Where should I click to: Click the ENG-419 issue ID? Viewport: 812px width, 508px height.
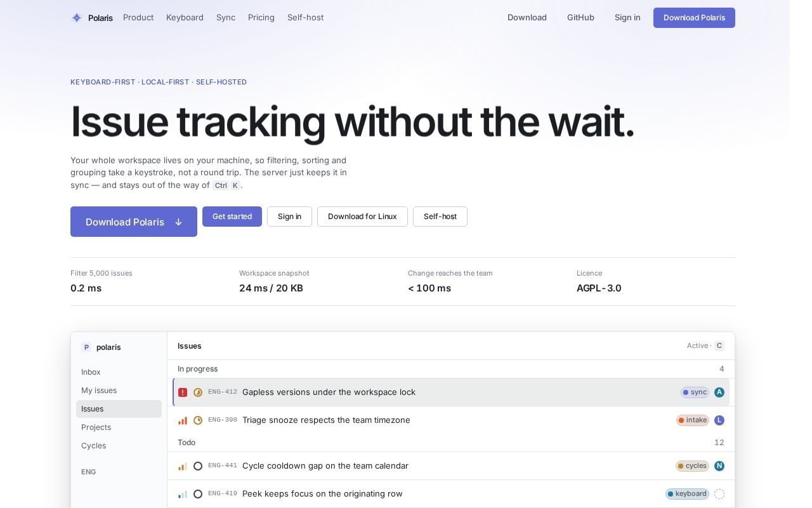pyautogui.click(x=223, y=494)
